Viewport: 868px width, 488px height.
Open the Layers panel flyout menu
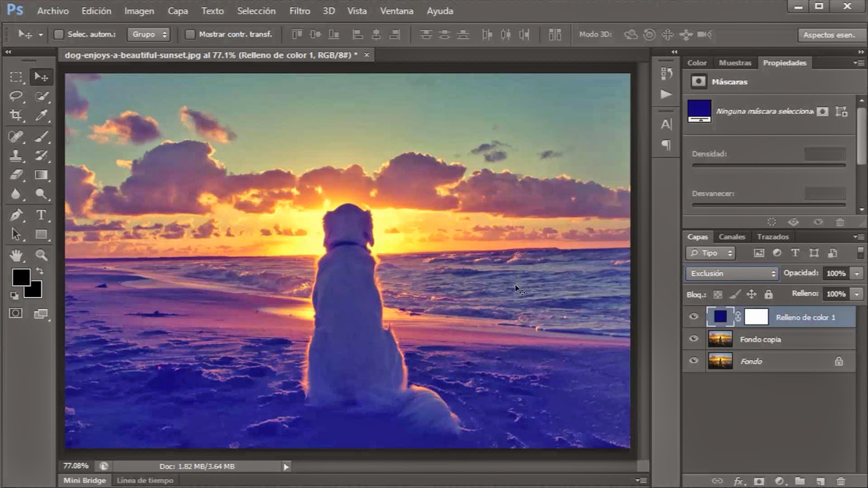click(859, 237)
